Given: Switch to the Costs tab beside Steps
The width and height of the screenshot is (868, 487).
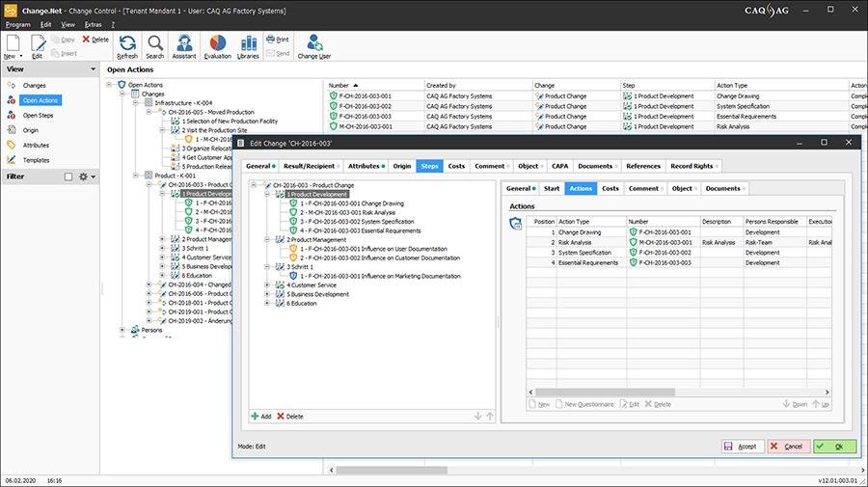Looking at the screenshot, I should click(456, 166).
